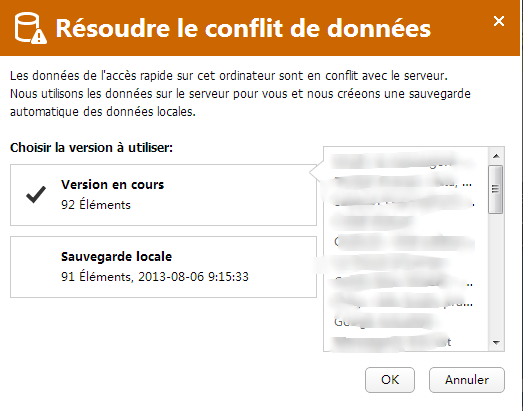Cancel using the Annuler button
Image resolution: width=523 pixels, height=411 pixels.
coord(467,380)
